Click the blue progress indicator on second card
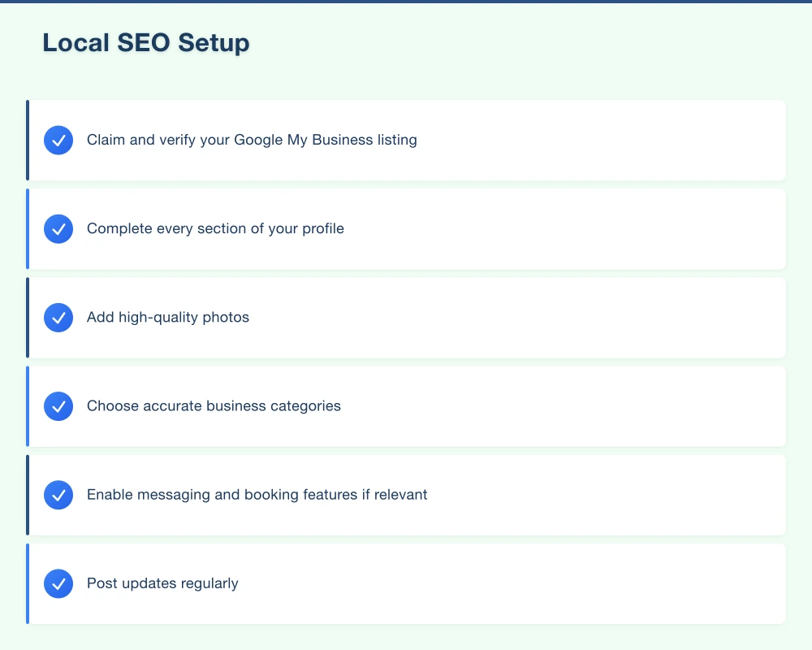Viewport: 812px width, 650px height. (28, 228)
